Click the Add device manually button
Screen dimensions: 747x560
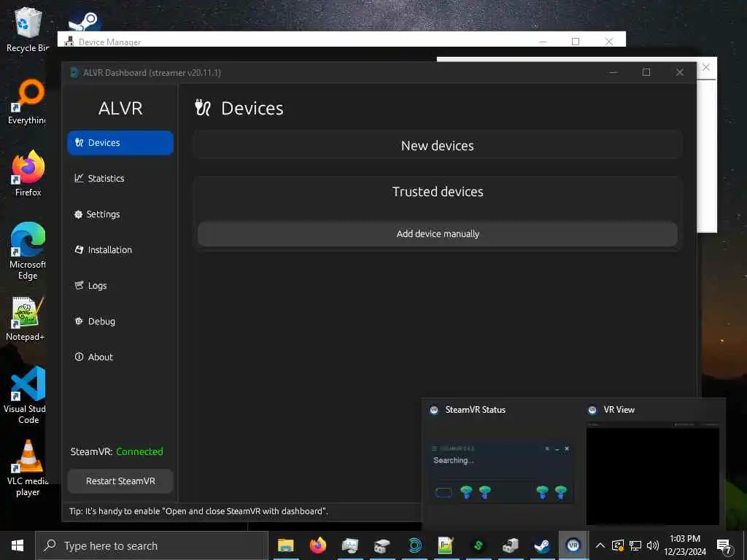(x=438, y=234)
